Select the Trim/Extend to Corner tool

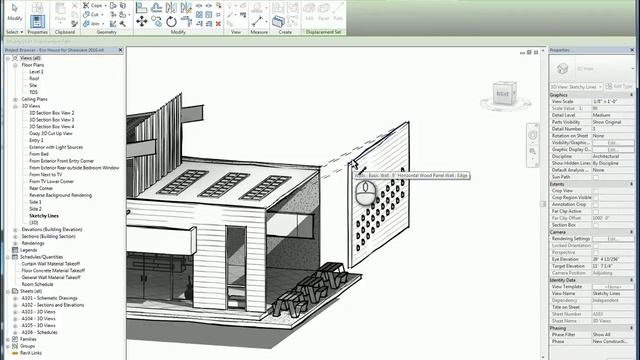[x=186, y=21]
